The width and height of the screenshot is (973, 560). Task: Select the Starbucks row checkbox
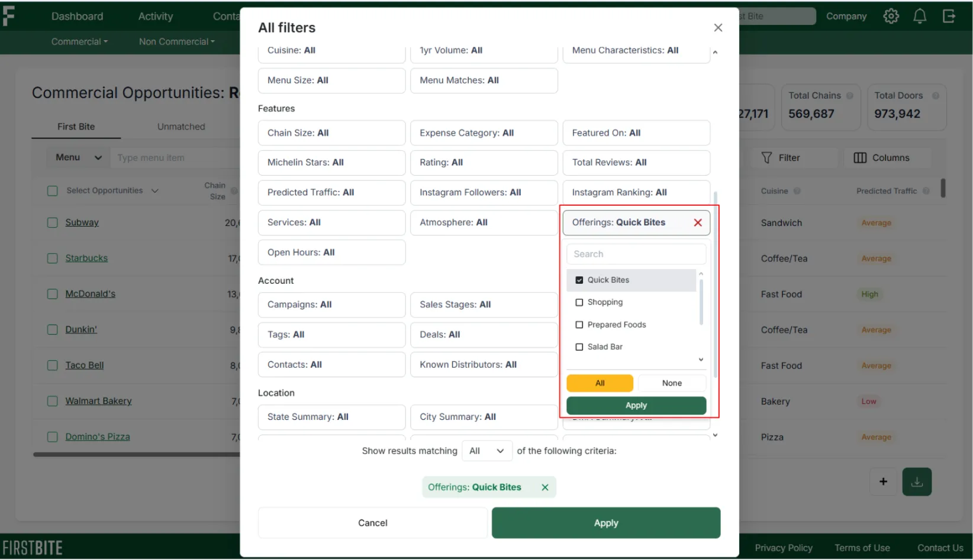click(x=53, y=258)
